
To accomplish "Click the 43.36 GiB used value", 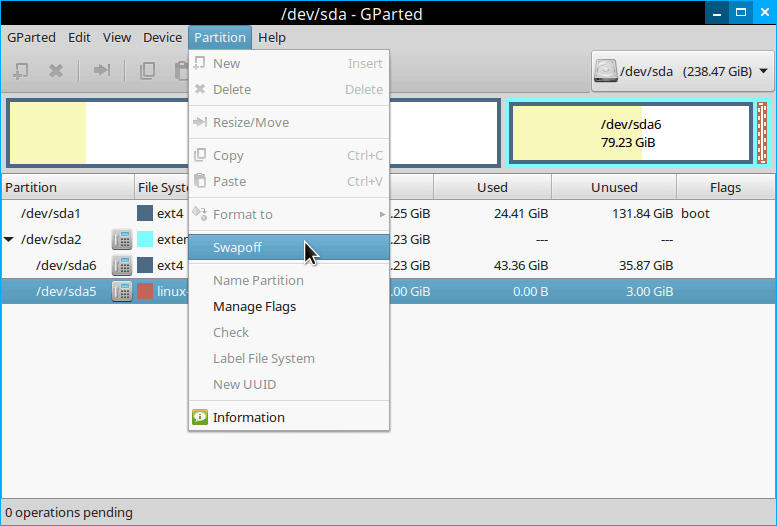I will pos(521,266).
